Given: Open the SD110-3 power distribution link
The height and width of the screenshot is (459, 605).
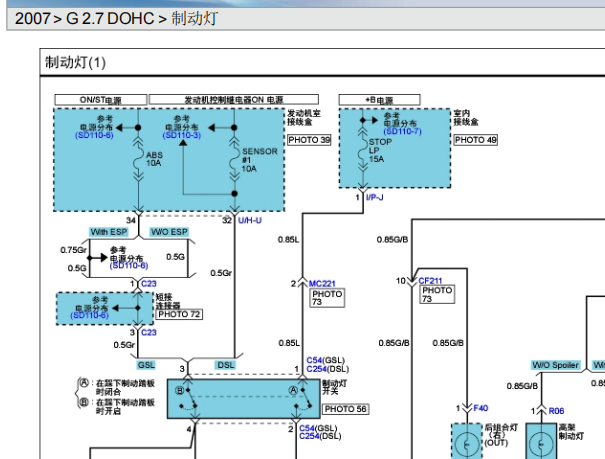Looking at the screenshot, I should coord(182,135).
